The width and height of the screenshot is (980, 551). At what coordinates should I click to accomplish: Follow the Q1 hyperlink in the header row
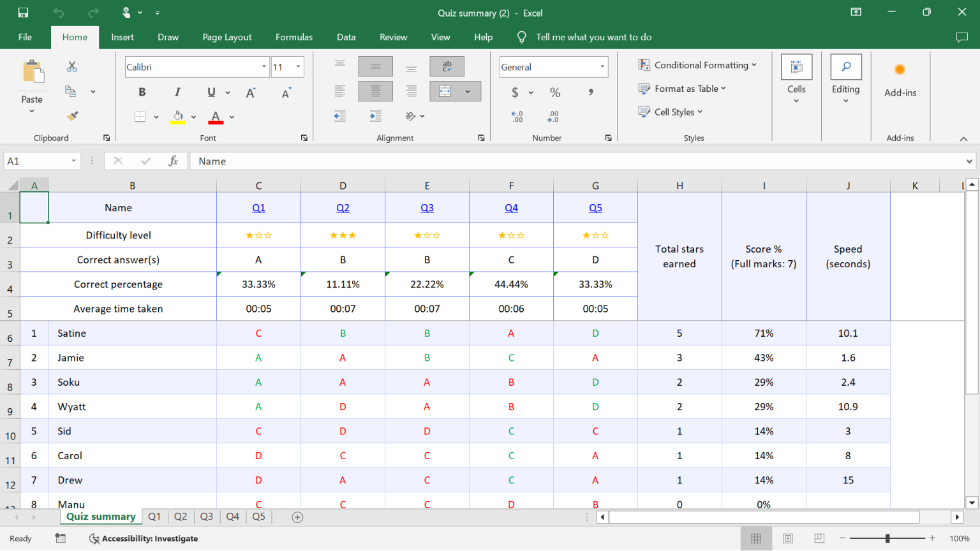tap(258, 207)
